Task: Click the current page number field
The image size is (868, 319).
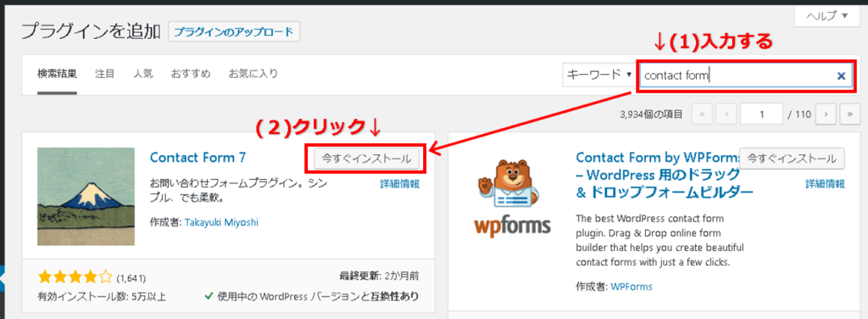Action: 761,114
